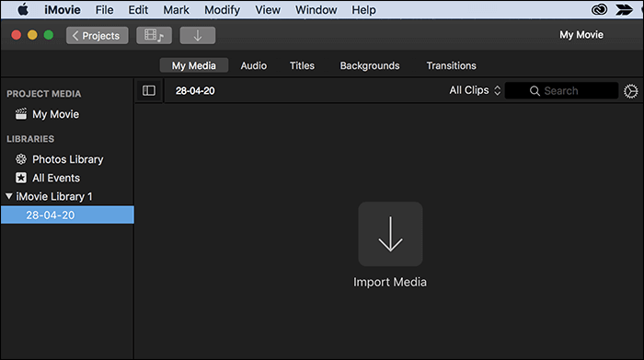Viewport: 644px width, 360px height.
Task: Open the File menu
Action: 104,9
